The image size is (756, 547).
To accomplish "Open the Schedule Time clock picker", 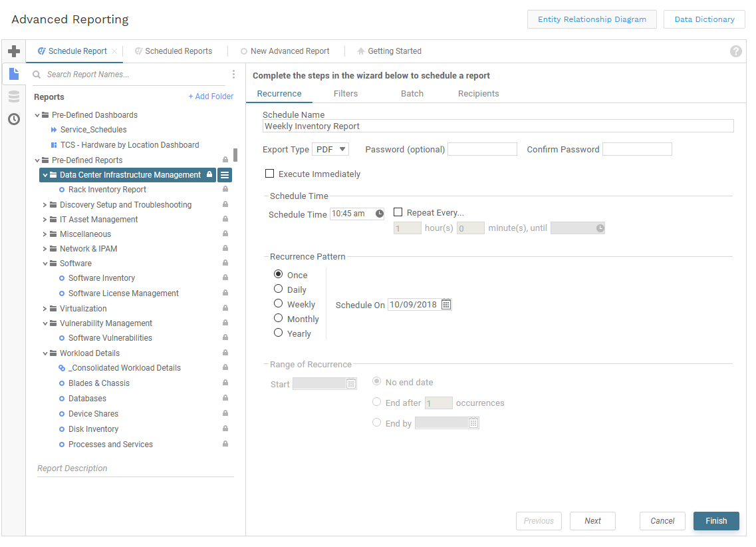I will point(380,214).
